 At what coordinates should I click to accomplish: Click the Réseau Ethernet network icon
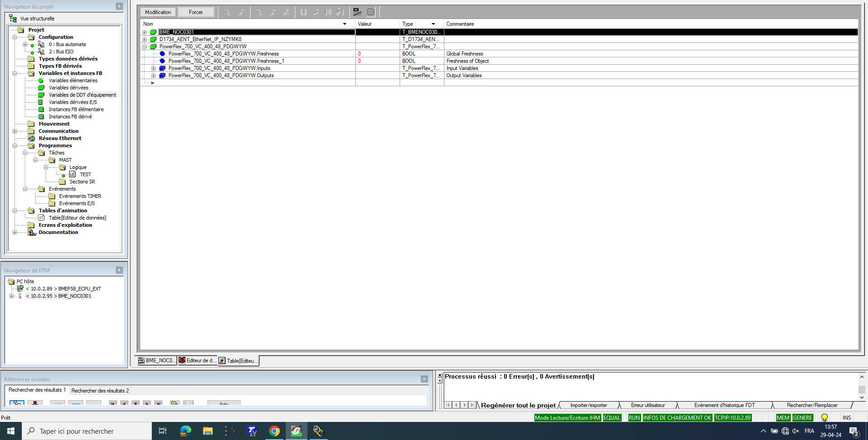point(31,138)
